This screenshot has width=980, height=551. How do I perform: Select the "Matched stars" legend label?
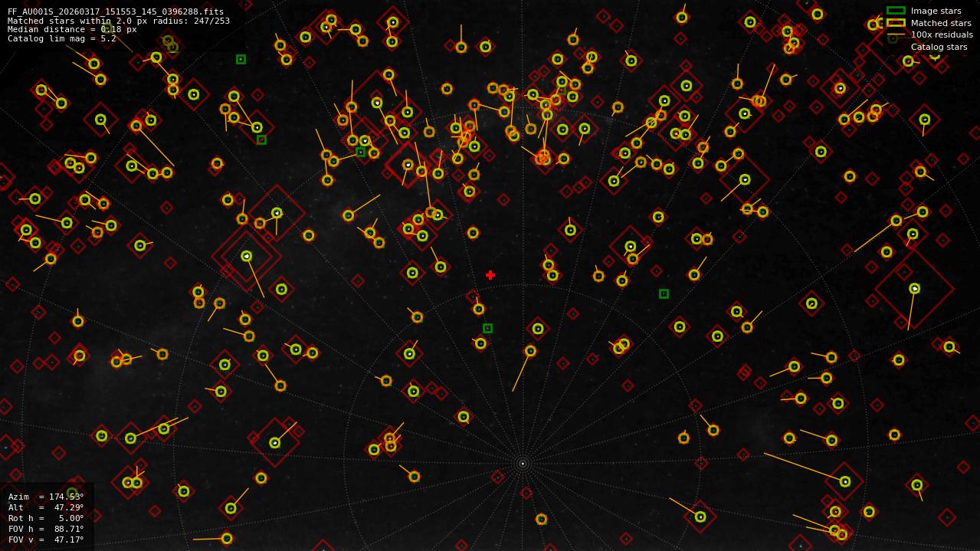941,23
